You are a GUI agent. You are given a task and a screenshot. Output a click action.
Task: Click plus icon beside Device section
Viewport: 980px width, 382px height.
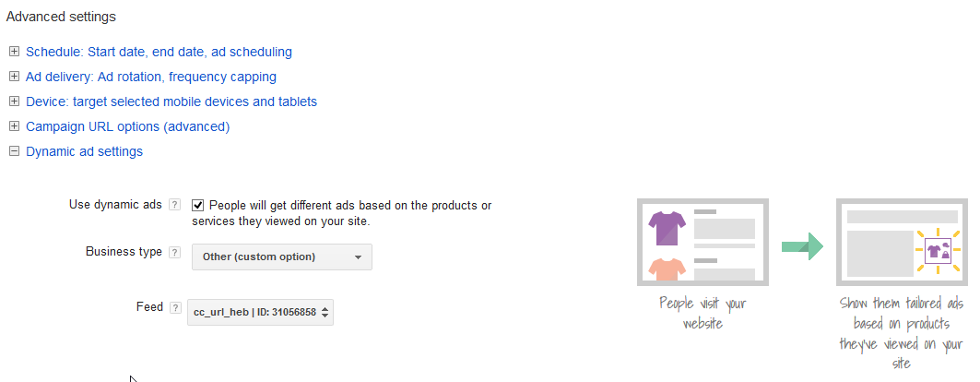click(x=15, y=101)
